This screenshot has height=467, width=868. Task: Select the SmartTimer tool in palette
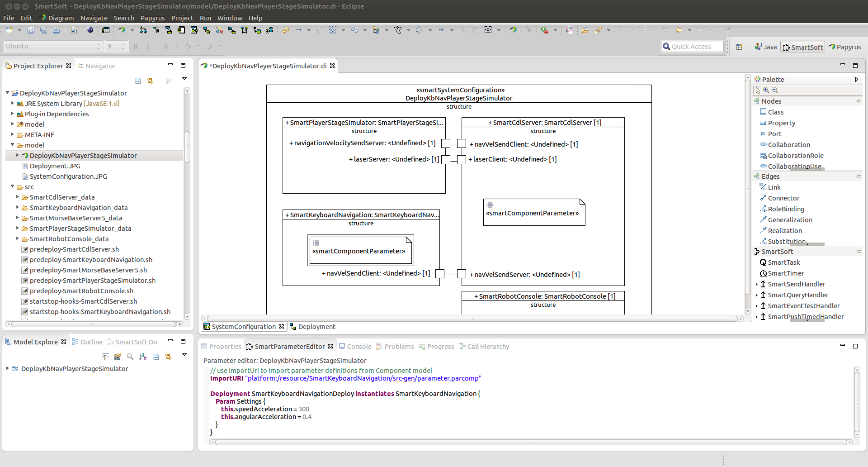[x=782, y=273]
